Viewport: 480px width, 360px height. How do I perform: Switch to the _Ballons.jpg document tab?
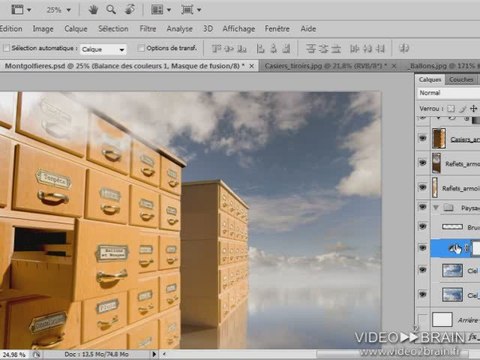pyautogui.click(x=444, y=66)
